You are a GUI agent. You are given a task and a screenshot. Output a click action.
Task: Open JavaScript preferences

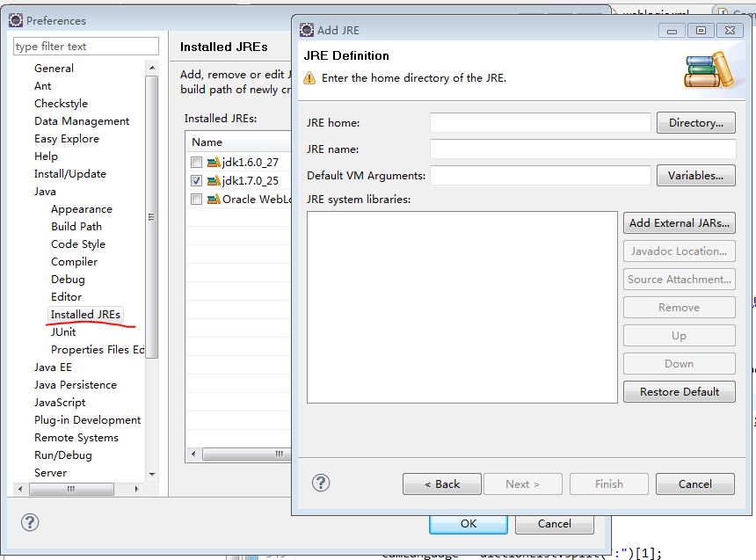(60, 403)
